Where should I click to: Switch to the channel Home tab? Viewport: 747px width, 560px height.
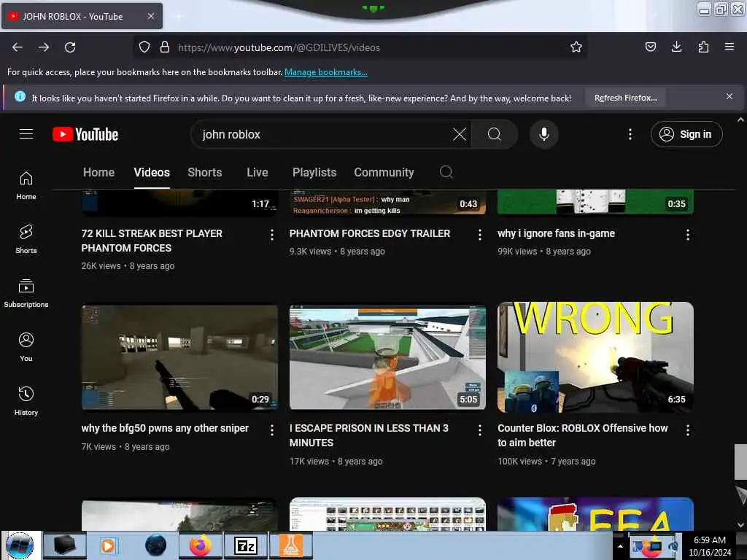coord(98,172)
